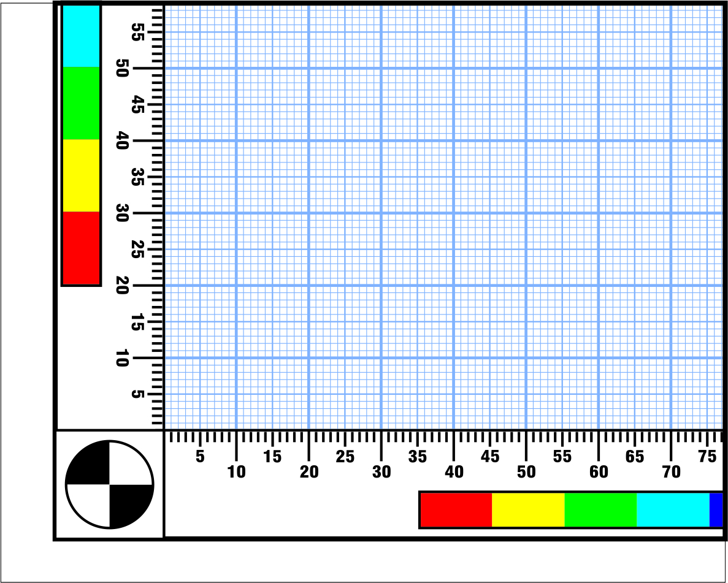
Task: Pick the cyan swatch in the horizontal color bar
Action: [x=673, y=509]
